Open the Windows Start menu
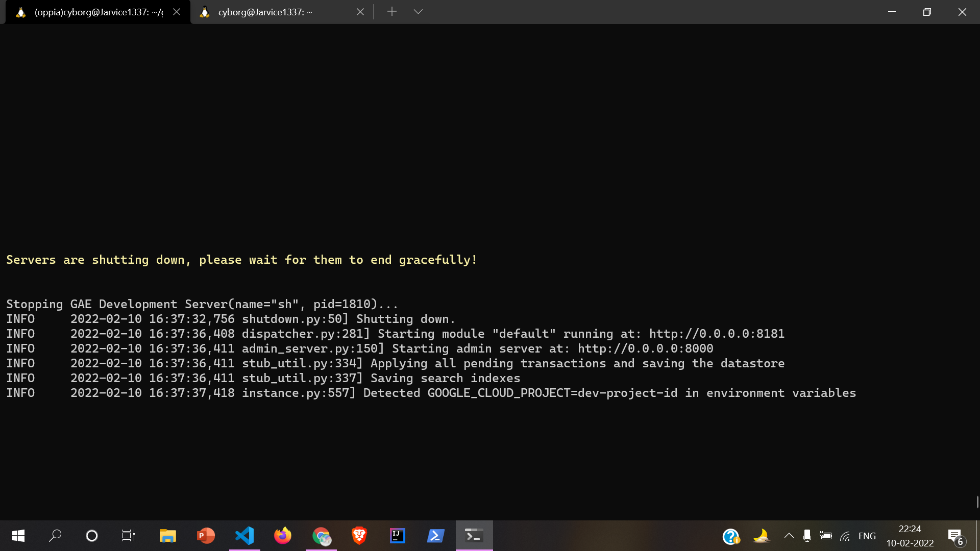The width and height of the screenshot is (980, 551). [x=18, y=536]
